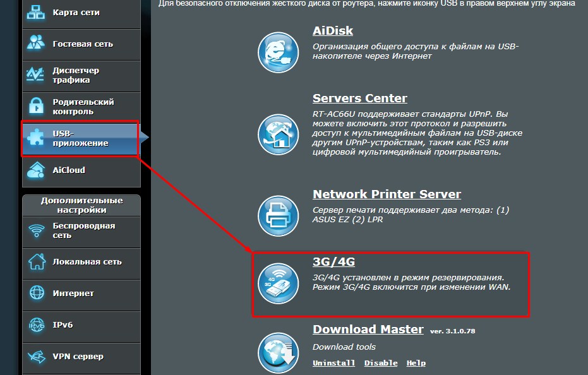The height and width of the screenshot is (375, 588).
Task: Click the 'Download tools' description text
Action: pos(344,347)
